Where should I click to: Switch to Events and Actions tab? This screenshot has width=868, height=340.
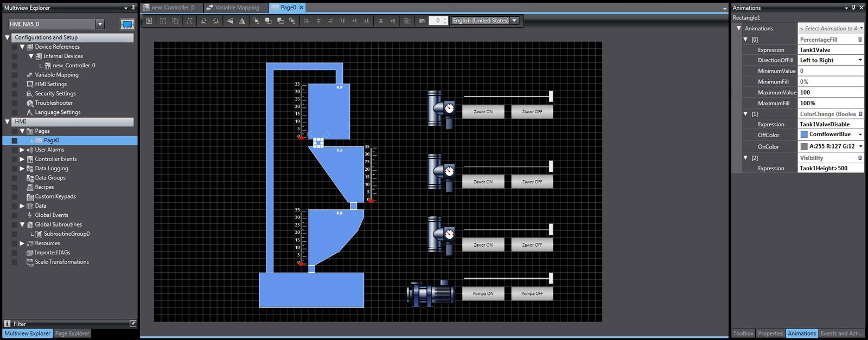(x=841, y=333)
